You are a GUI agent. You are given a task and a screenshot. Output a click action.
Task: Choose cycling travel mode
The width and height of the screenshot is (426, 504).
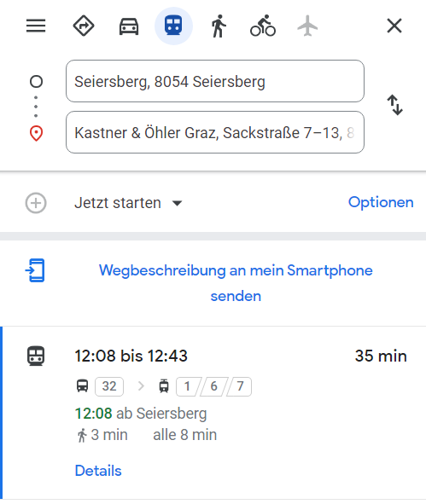pos(263,26)
